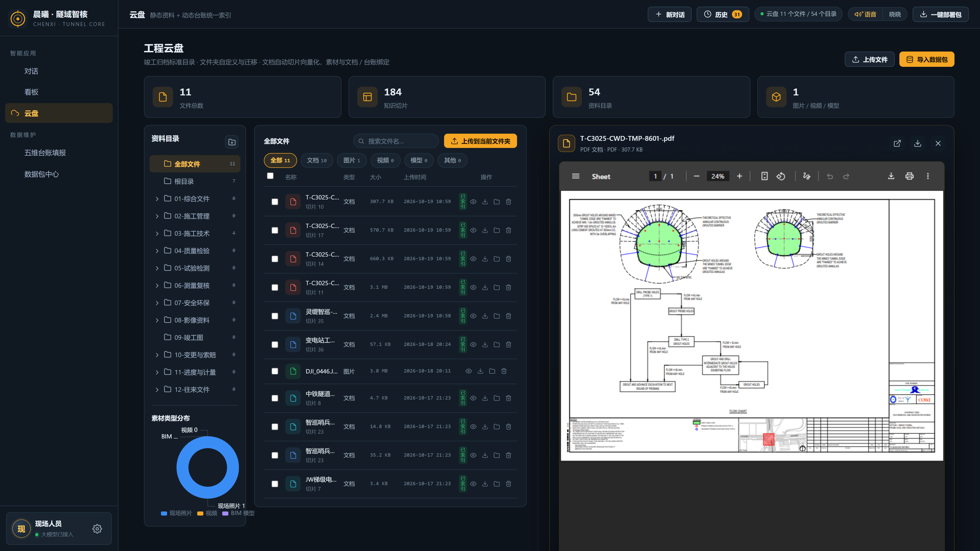980x551 pixels.
Task: Preview the 660.3 KB file via eye icon
Action: [x=473, y=259]
